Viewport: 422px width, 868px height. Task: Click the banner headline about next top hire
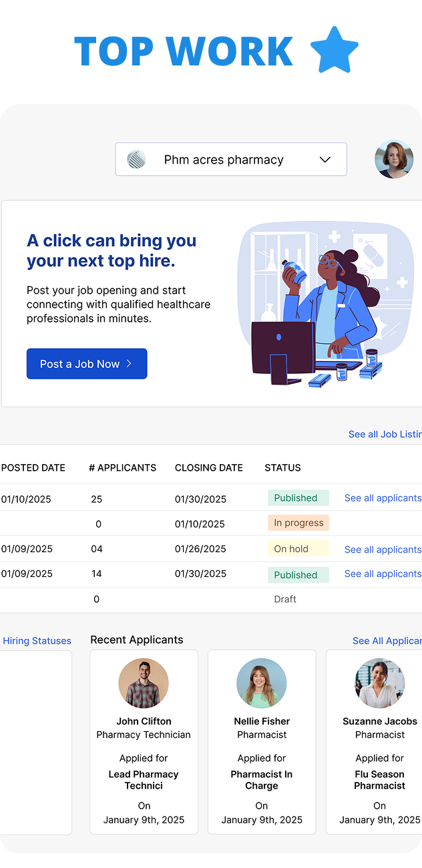pyautogui.click(x=112, y=250)
